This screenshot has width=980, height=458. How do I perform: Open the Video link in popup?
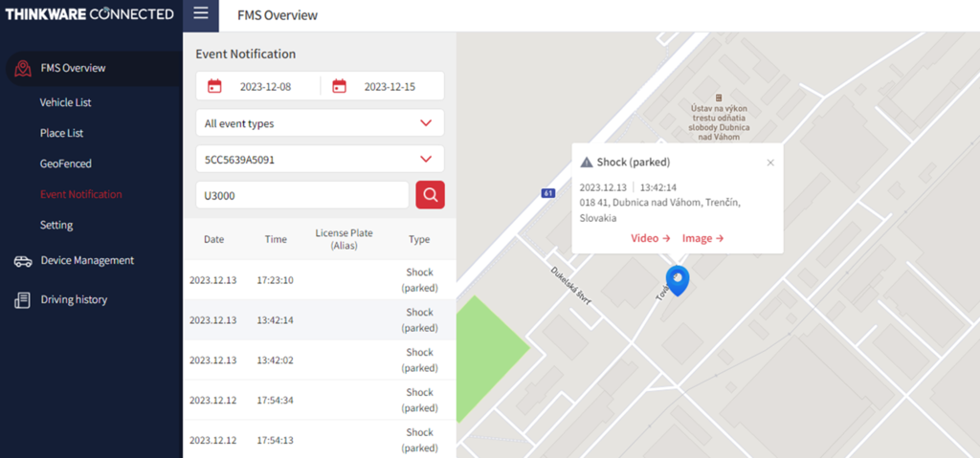tap(650, 238)
